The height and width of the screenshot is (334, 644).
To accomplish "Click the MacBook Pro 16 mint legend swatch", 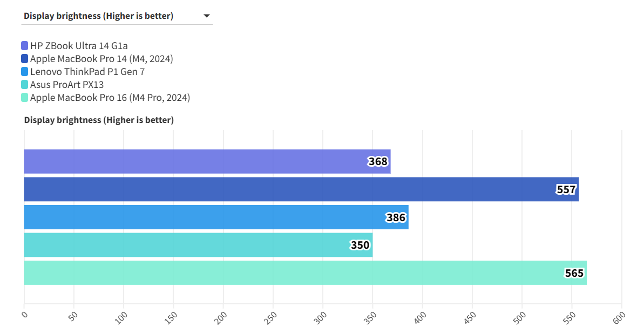I will [x=25, y=98].
